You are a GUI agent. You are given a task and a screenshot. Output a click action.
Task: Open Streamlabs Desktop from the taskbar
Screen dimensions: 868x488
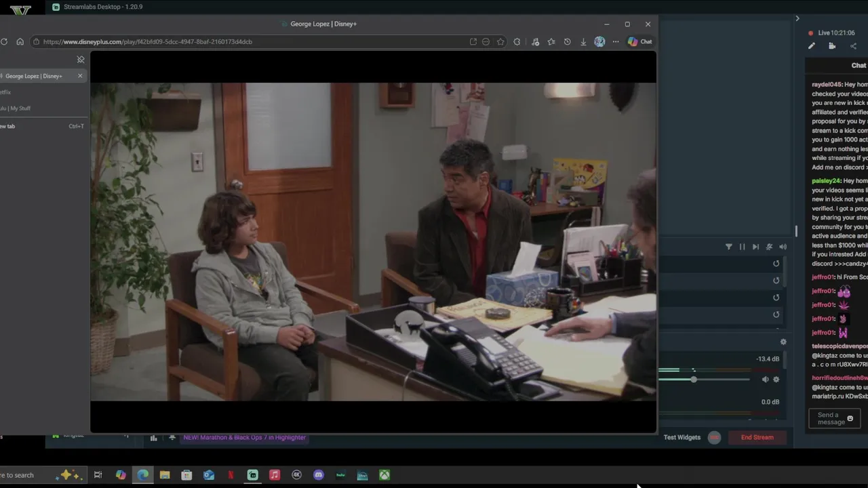[253, 475]
